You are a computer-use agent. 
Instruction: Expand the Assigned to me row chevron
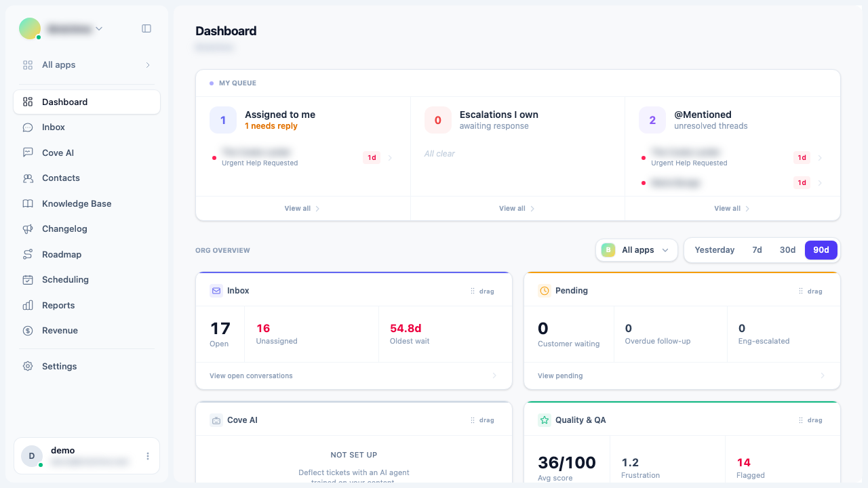[x=390, y=158]
